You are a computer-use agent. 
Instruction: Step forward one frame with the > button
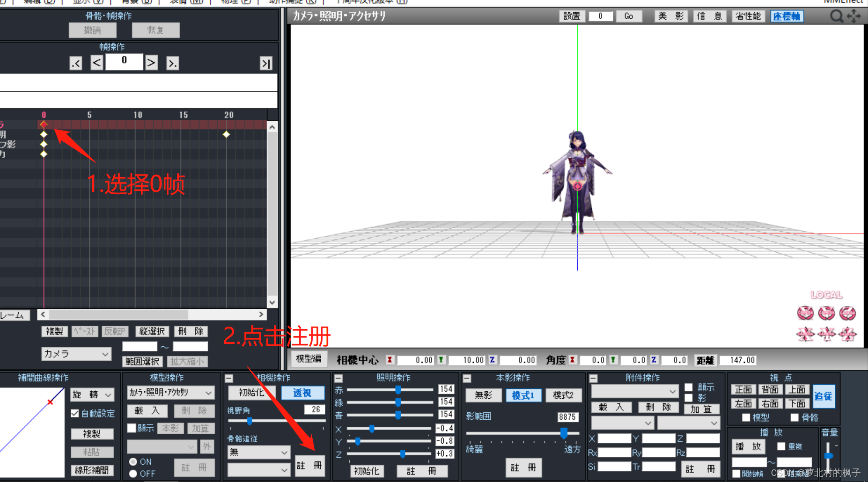pyautogui.click(x=151, y=63)
